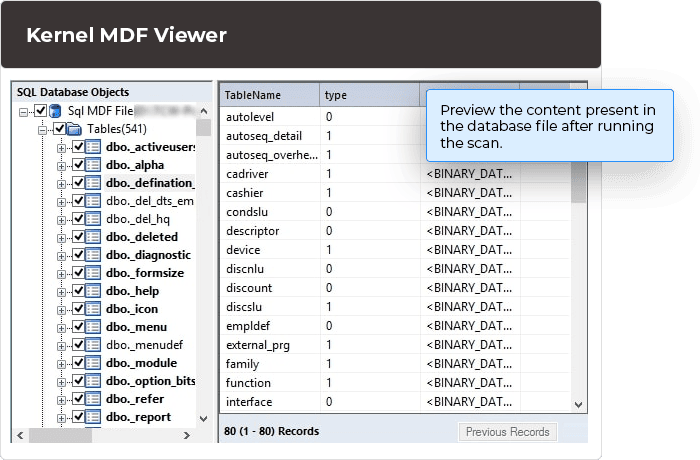Click table icon beside dbo._menudef

[93, 345]
